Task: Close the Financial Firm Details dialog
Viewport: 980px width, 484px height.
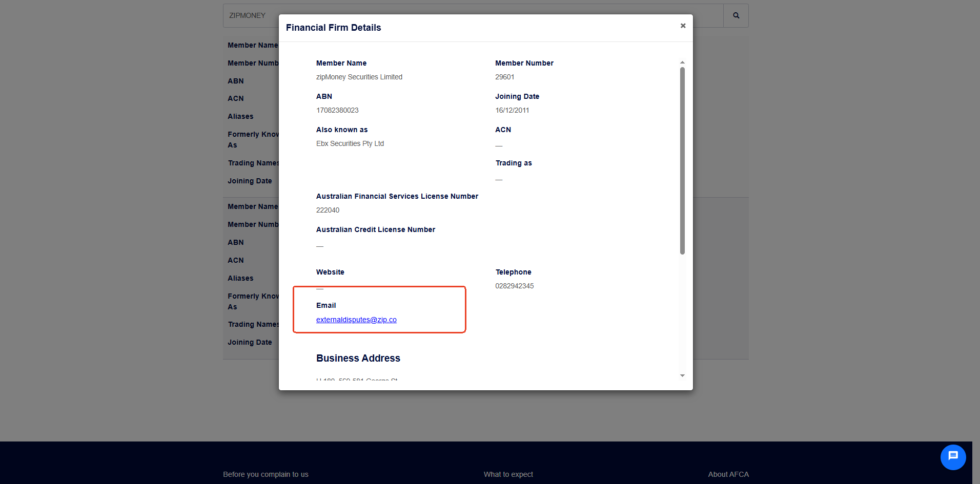Action: tap(683, 26)
